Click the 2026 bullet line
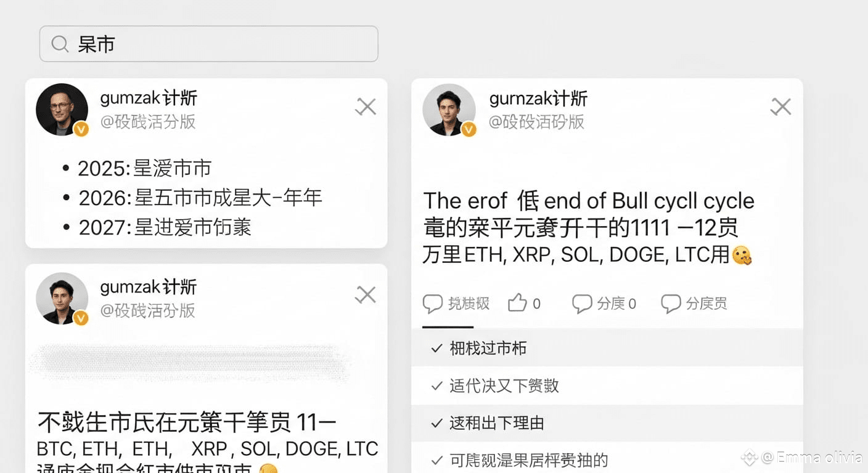 [193, 198]
